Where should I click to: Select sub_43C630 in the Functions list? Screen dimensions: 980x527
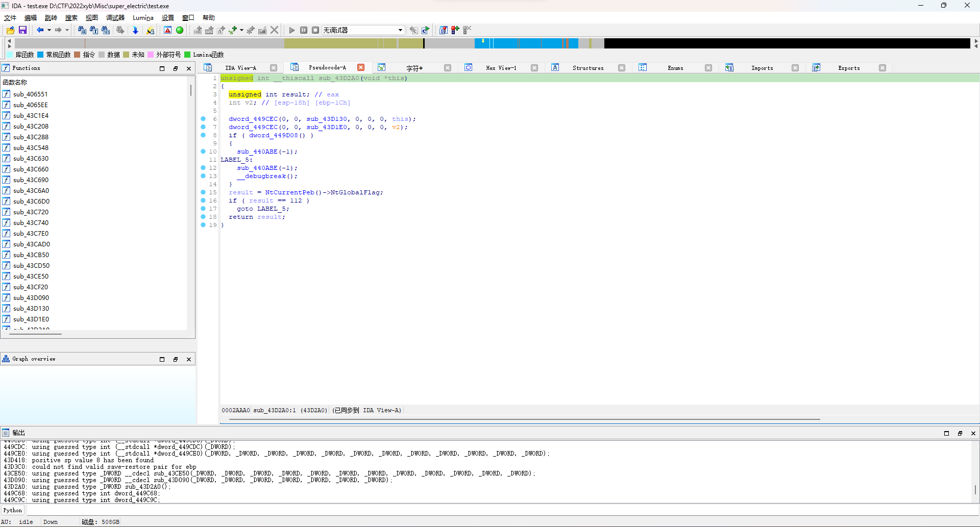coord(31,158)
